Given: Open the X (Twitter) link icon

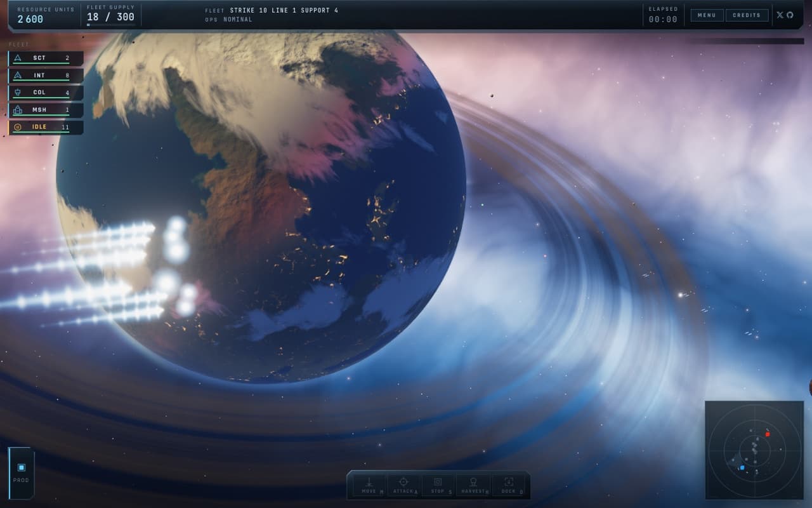Looking at the screenshot, I should click(780, 15).
